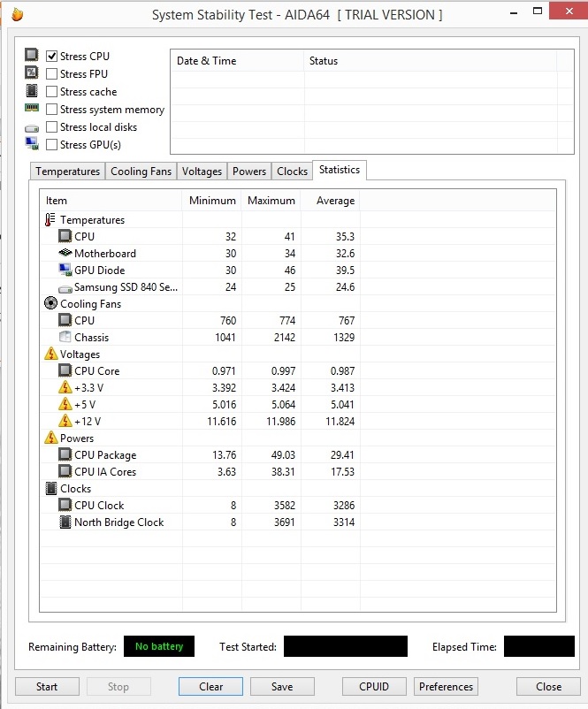Click the monitor icon beside Stress GPU(s)

32,144
